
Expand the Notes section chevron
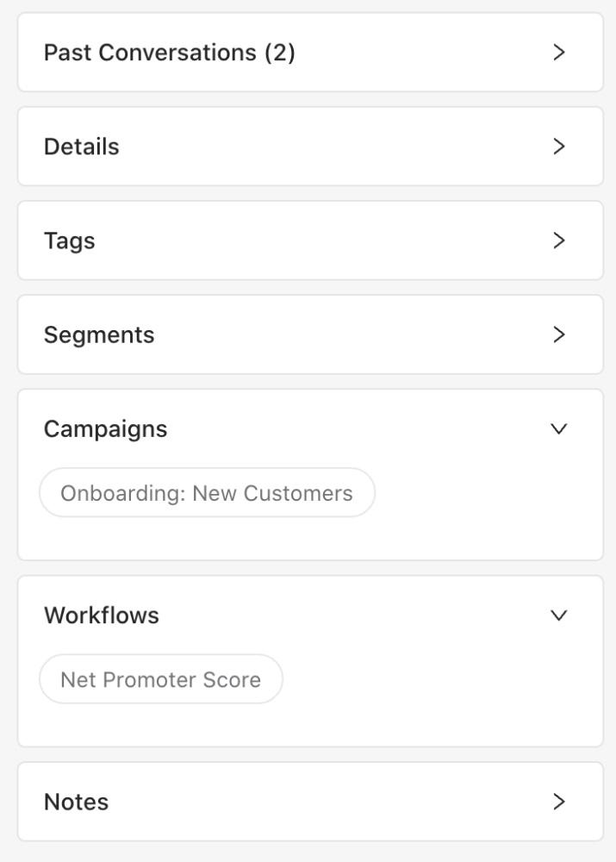559,802
